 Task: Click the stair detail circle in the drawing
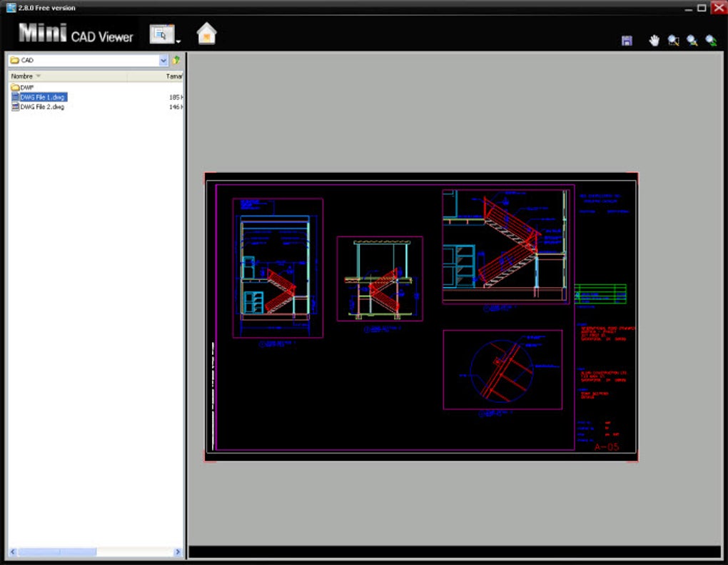[x=502, y=371]
